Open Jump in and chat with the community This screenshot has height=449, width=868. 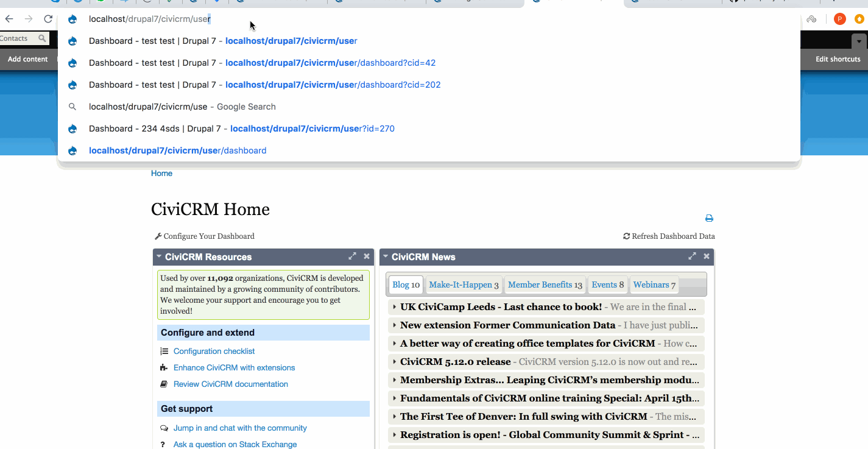(240, 428)
